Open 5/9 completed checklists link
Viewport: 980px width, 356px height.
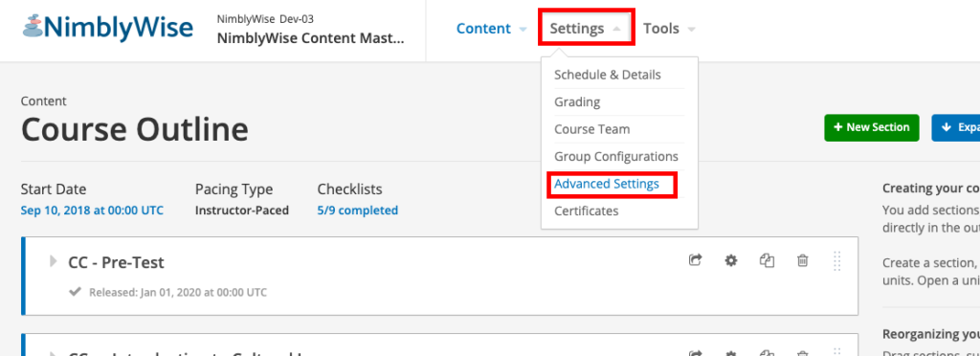358,211
